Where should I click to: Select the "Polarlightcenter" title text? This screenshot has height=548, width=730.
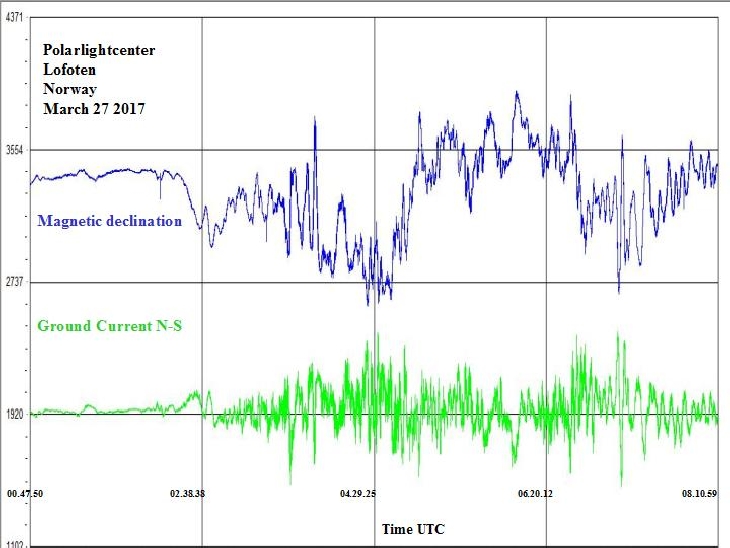click(x=99, y=49)
